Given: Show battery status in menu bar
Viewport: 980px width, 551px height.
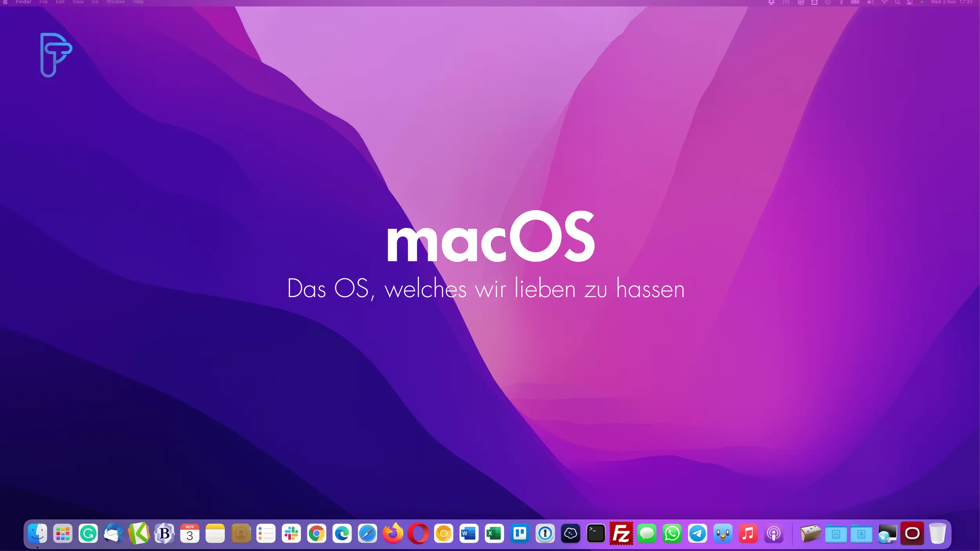Looking at the screenshot, I should pos(855,2).
